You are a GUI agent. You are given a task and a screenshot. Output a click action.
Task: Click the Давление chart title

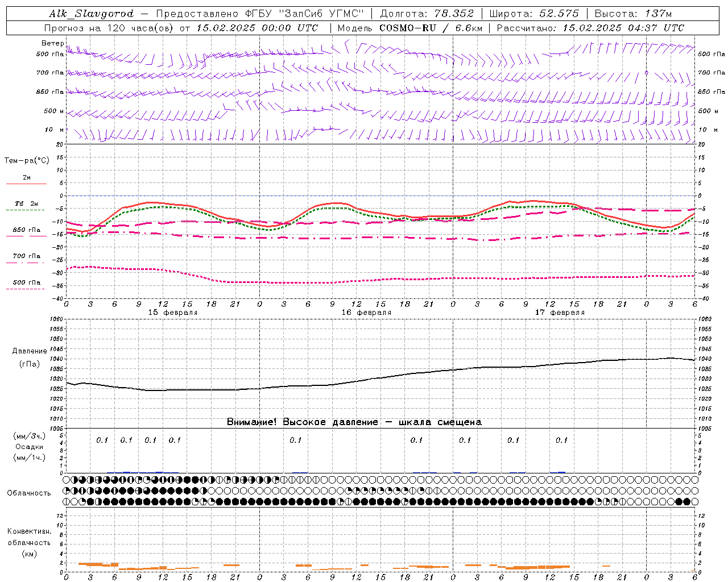pyautogui.click(x=30, y=351)
